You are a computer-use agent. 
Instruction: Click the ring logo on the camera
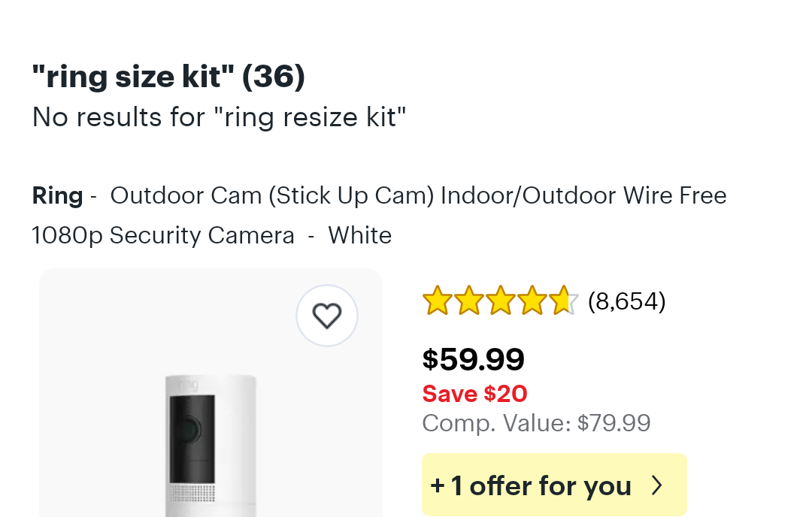coord(189,385)
